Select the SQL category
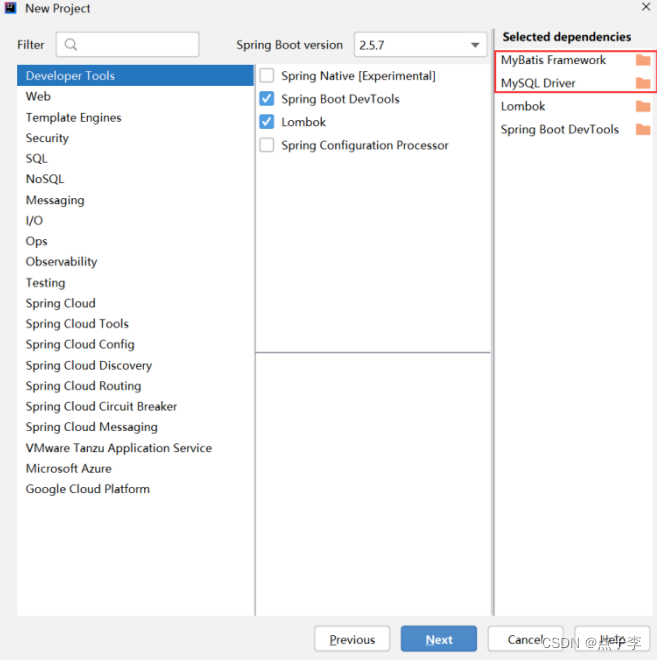The image size is (657, 660). (135, 158)
